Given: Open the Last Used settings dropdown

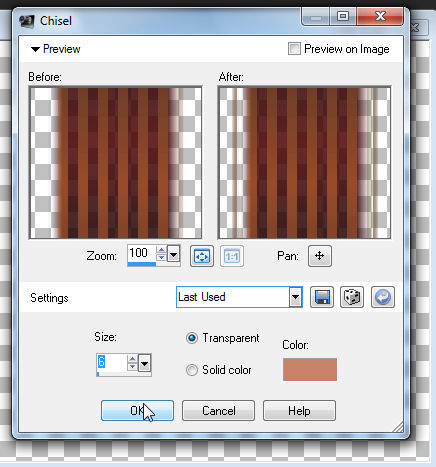Looking at the screenshot, I should pos(295,297).
